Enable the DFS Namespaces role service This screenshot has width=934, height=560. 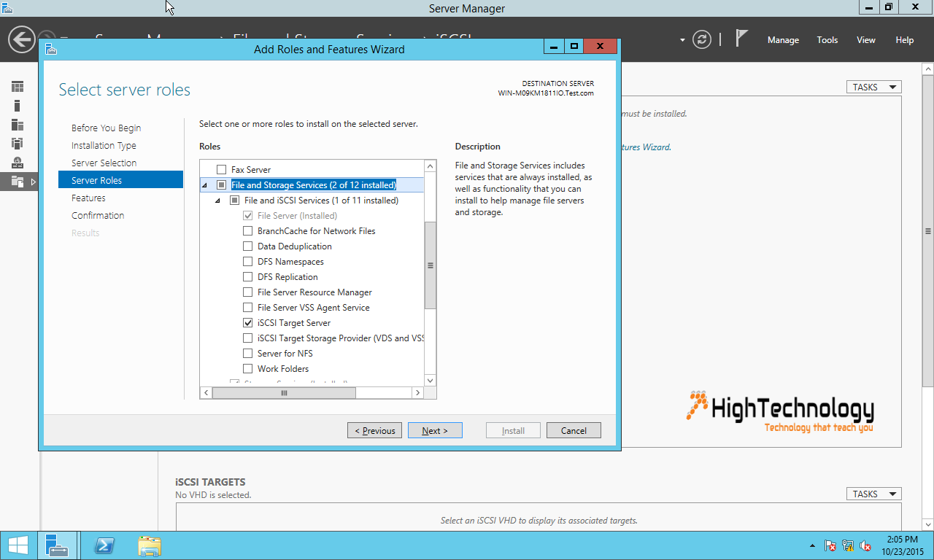coord(248,261)
